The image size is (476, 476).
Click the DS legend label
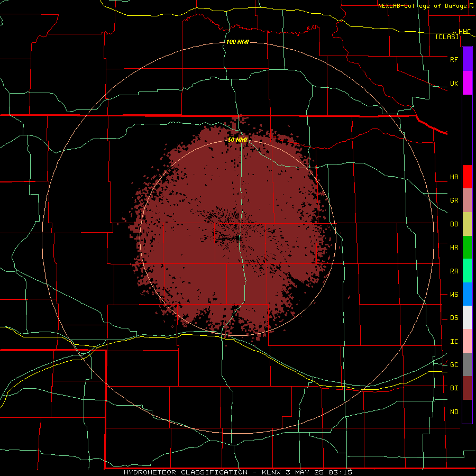pyautogui.click(x=454, y=318)
